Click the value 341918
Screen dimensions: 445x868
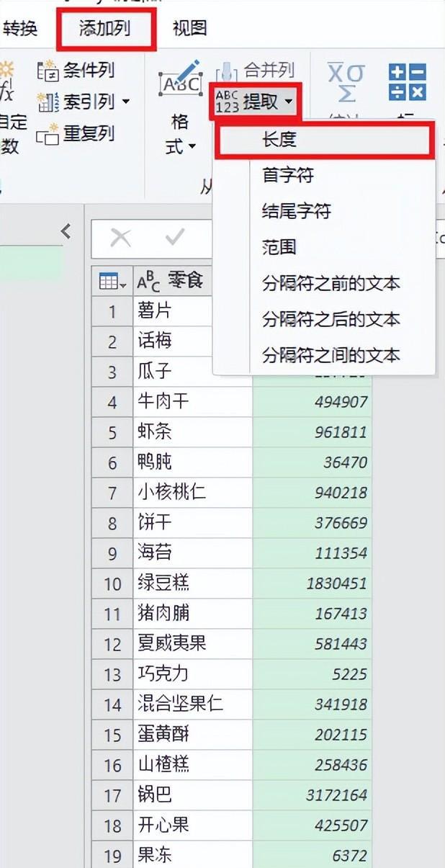(x=341, y=704)
